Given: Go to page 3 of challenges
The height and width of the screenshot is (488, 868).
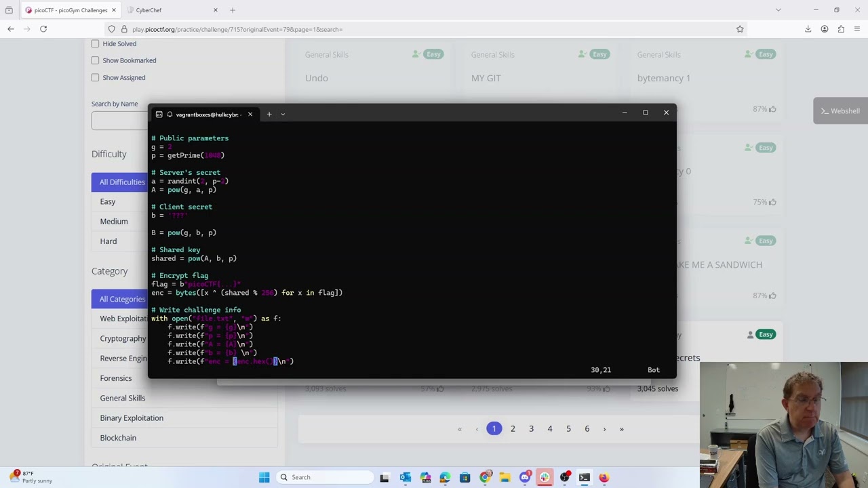Looking at the screenshot, I should 531,428.
